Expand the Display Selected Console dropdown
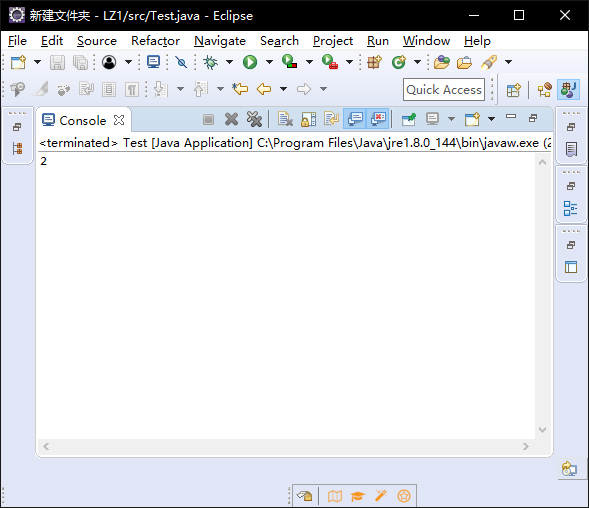Screen dimensions: 589x508 coord(451,119)
